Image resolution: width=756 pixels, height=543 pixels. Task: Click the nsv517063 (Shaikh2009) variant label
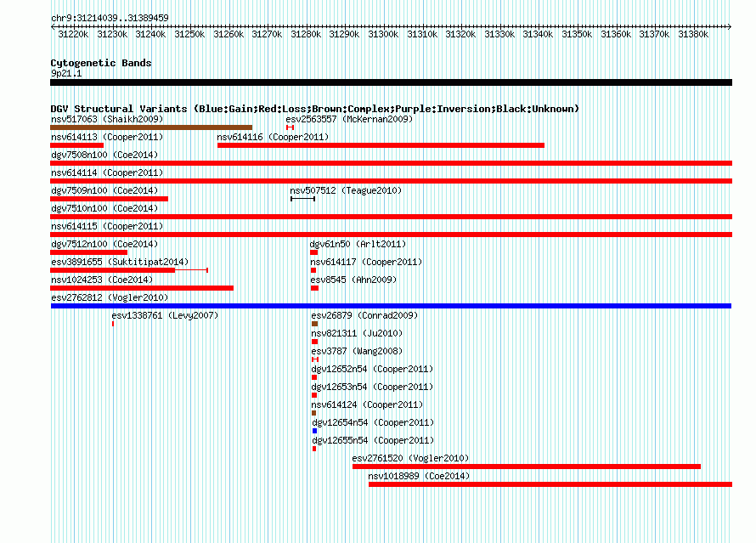pos(107,119)
